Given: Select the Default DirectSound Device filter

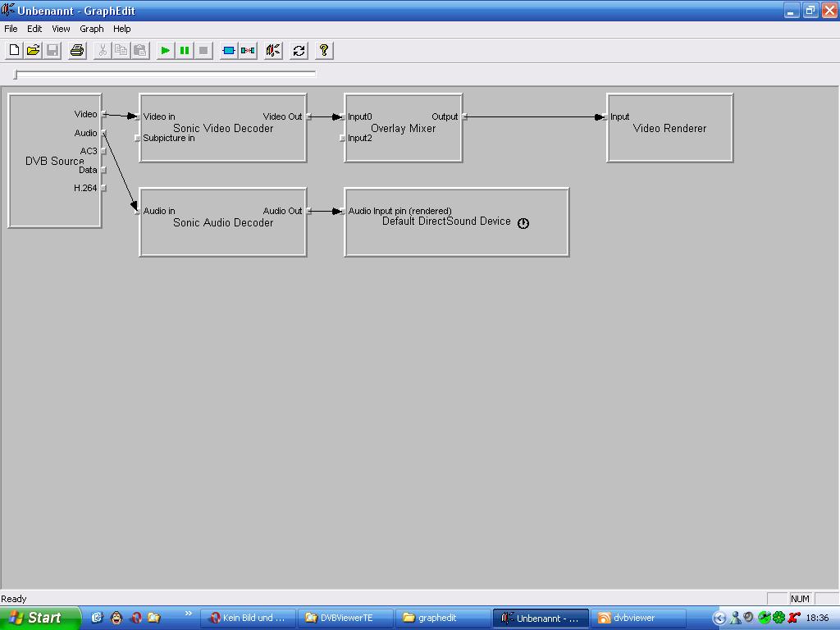Looking at the screenshot, I should [x=456, y=222].
